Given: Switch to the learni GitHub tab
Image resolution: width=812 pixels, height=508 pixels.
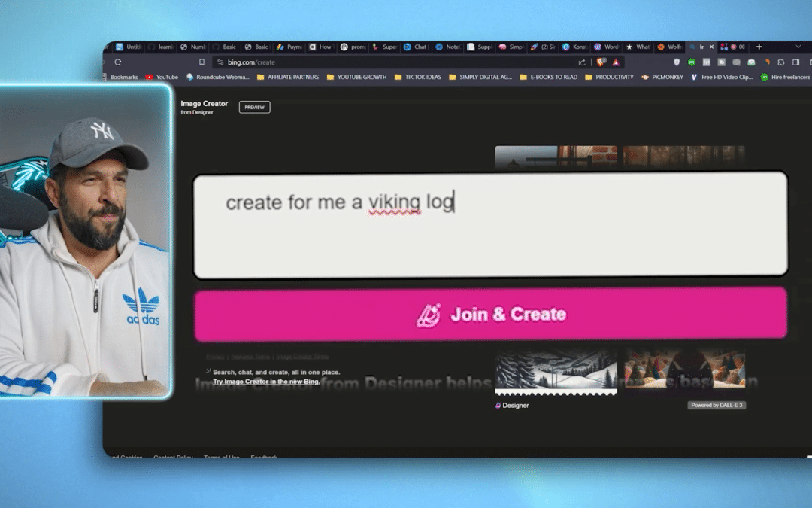Looking at the screenshot, I should tap(161, 47).
